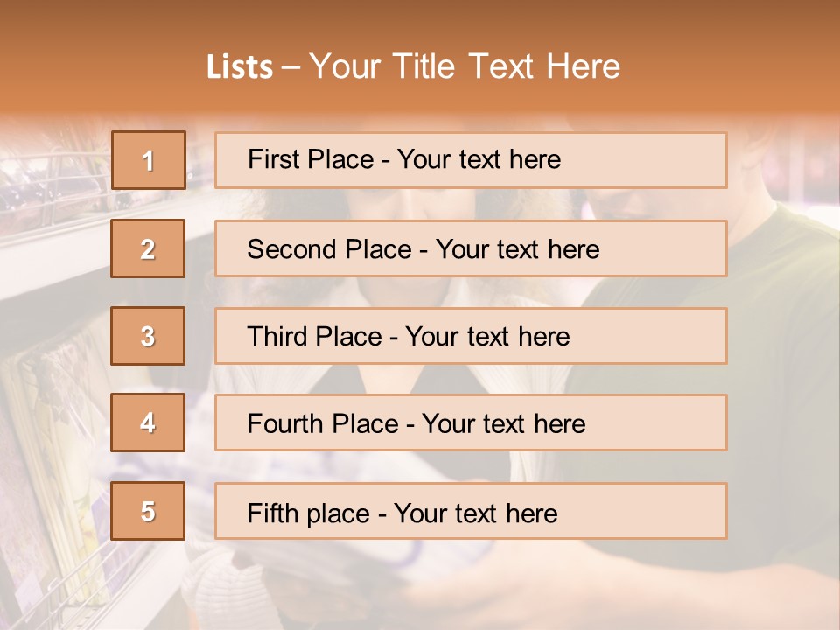Viewport: 840px width, 630px height.
Task: Click the orange header banner background
Action: point(724,53)
